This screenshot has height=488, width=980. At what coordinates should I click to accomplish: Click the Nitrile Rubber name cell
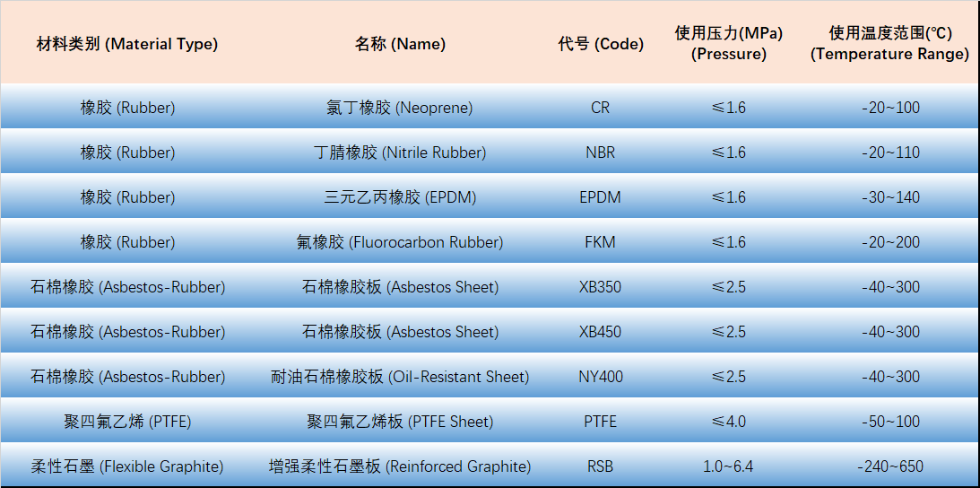coord(400,152)
